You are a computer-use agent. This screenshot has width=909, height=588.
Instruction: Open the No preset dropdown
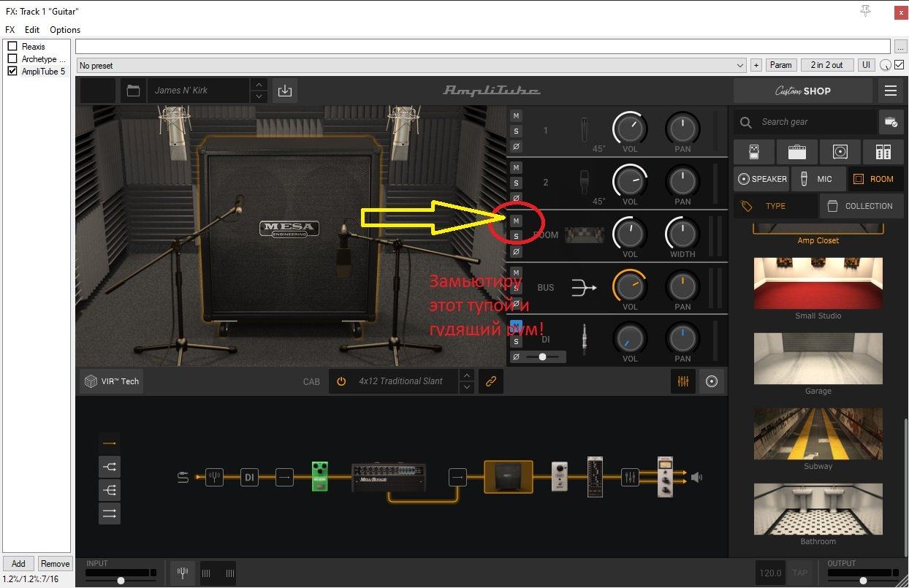(x=411, y=65)
